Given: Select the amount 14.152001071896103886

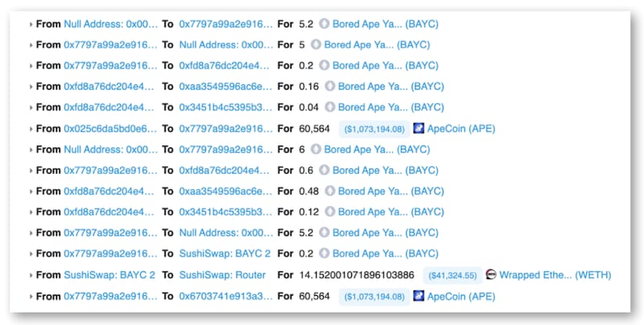Looking at the screenshot, I should (x=357, y=274).
